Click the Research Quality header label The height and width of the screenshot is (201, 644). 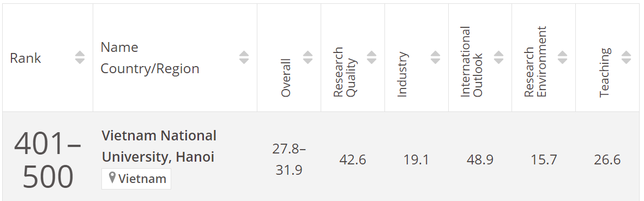click(345, 72)
